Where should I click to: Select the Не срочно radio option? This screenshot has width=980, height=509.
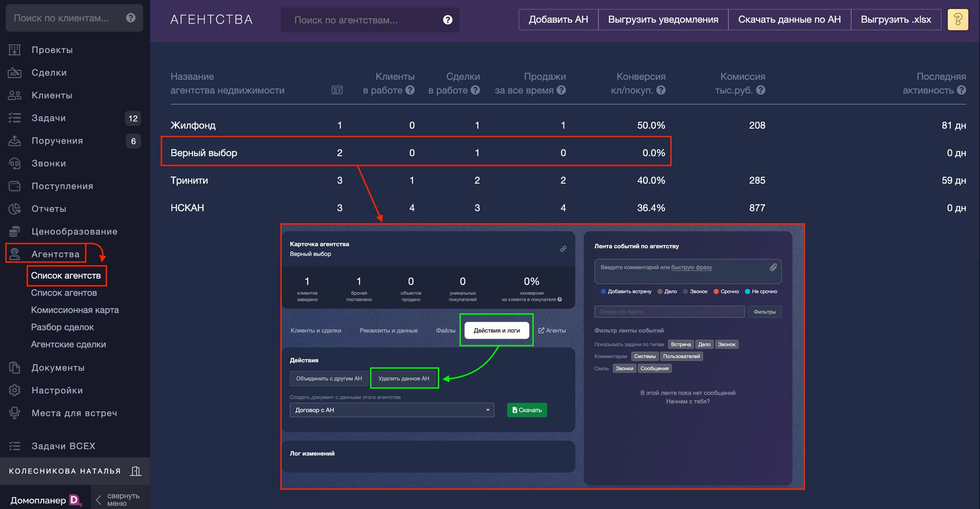[747, 292]
